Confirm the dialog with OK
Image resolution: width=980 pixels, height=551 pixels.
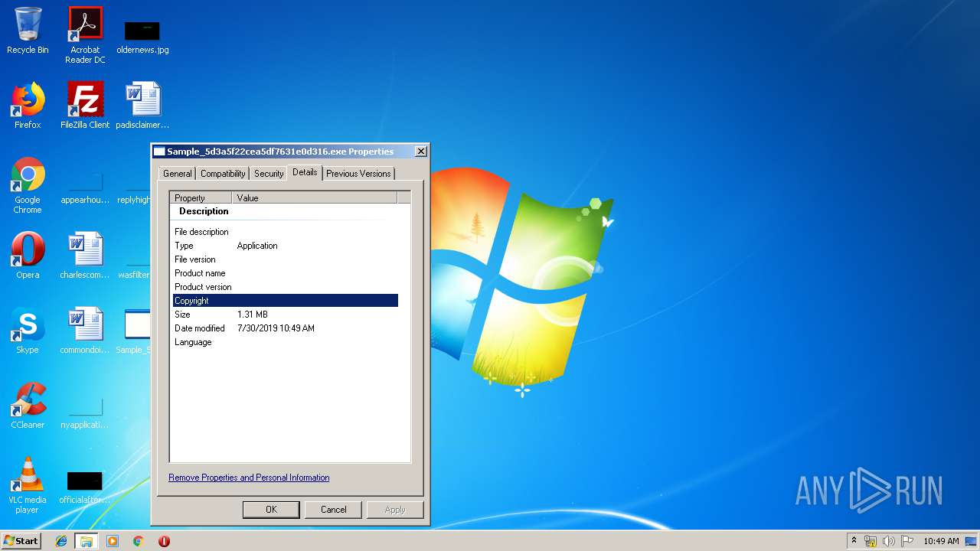pos(271,510)
